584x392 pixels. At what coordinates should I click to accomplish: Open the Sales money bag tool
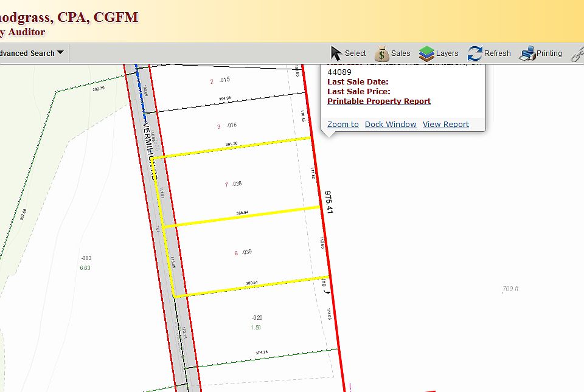(392, 53)
